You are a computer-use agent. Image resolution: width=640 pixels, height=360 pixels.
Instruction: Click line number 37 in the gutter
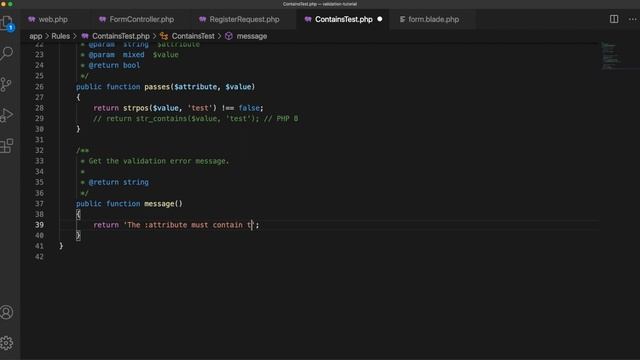39,204
